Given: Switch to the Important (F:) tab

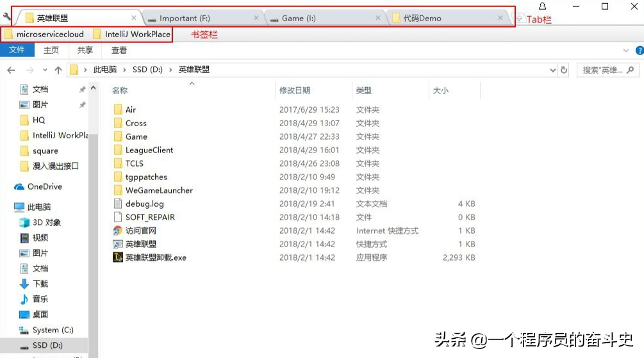Looking at the screenshot, I should (x=203, y=18).
